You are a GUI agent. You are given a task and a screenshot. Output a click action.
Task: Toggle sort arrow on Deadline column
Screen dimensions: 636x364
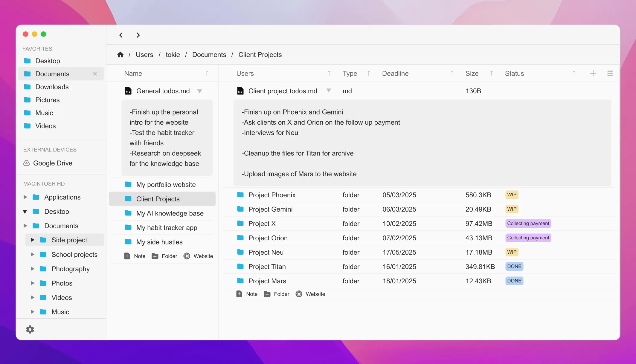452,74
